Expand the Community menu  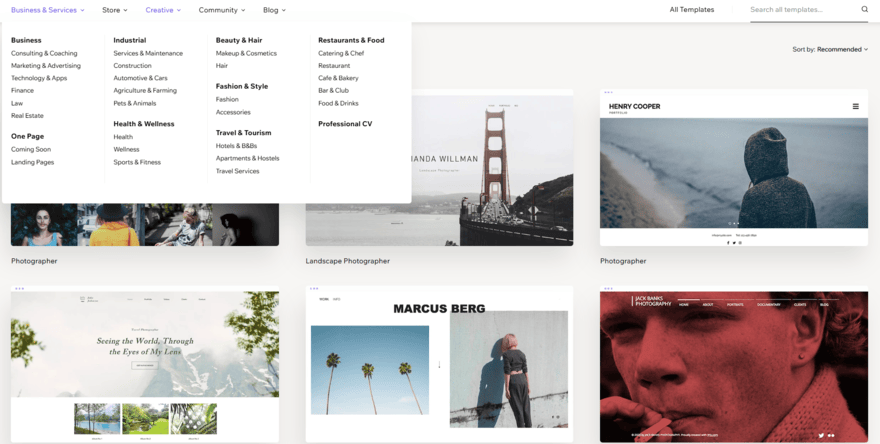(x=222, y=10)
